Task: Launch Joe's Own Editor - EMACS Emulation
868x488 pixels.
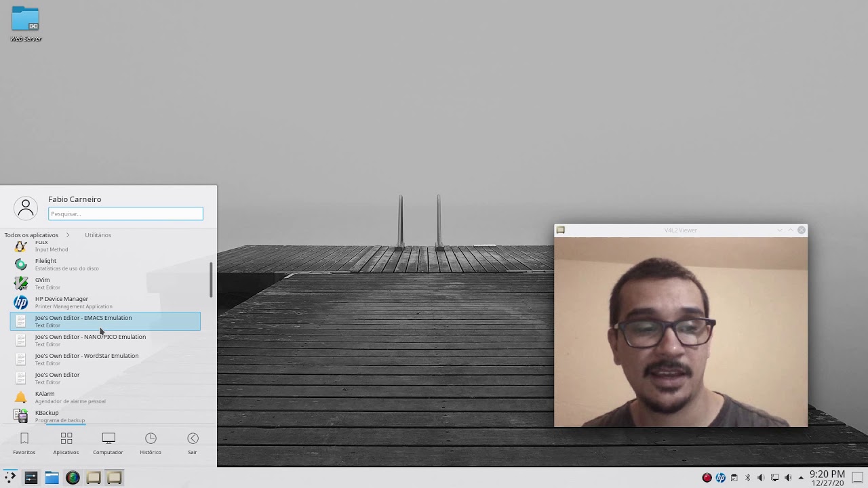Action: click(105, 321)
